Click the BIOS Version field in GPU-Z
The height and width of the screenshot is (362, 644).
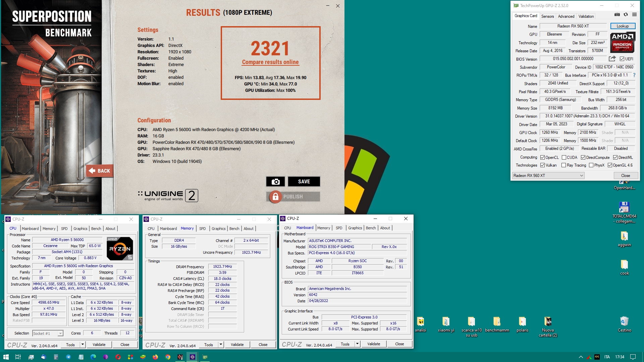(x=573, y=59)
